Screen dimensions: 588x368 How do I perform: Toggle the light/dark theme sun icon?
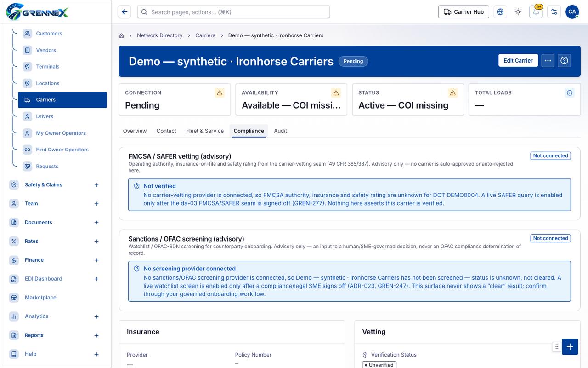click(x=518, y=12)
